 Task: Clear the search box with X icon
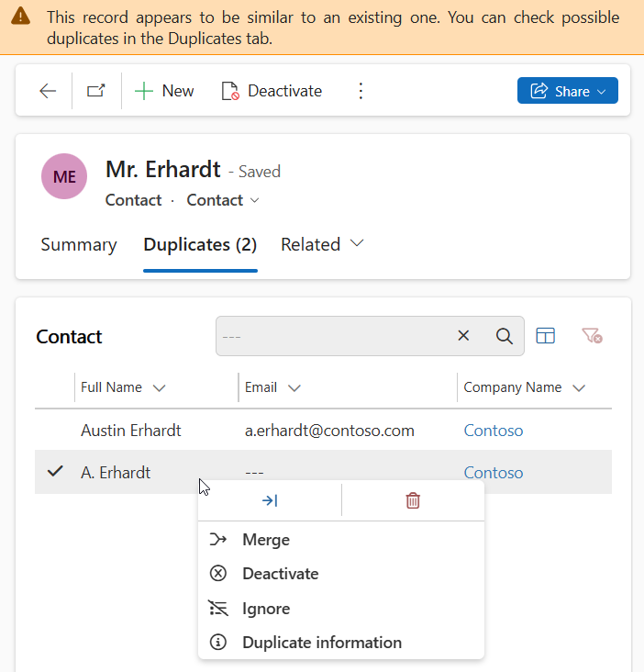[463, 336]
